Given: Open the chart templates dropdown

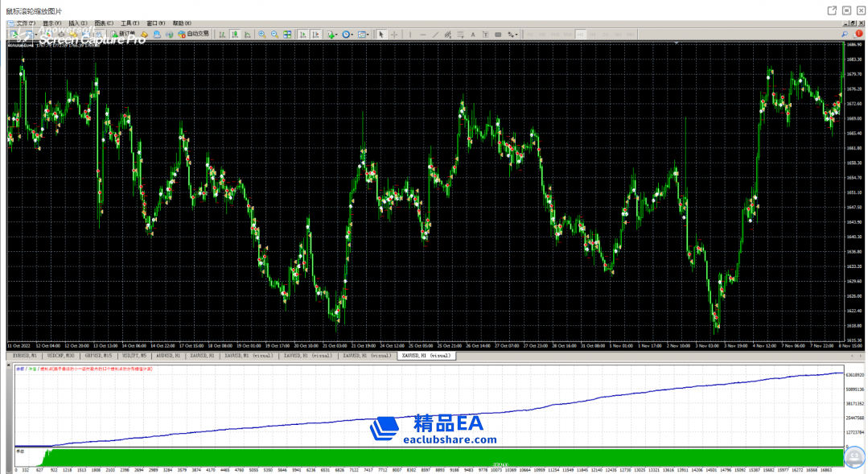Looking at the screenshot, I should click(x=364, y=35).
